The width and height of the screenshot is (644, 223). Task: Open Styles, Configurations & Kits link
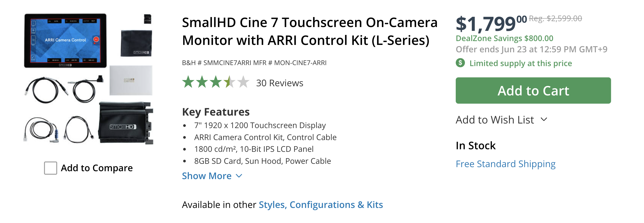pos(321,205)
